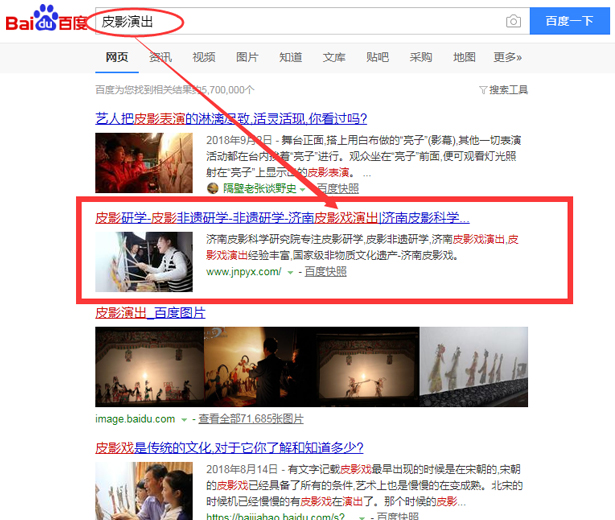This screenshot has width=615, height=520.
Task: Switch to the 视频 tab
Action: coord(204,57)
